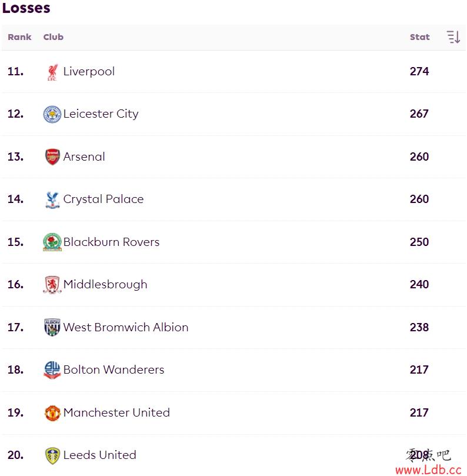This screenshot has height=476, width=467.
Task: Sort by the Stat column header
Action: point(420,37)
